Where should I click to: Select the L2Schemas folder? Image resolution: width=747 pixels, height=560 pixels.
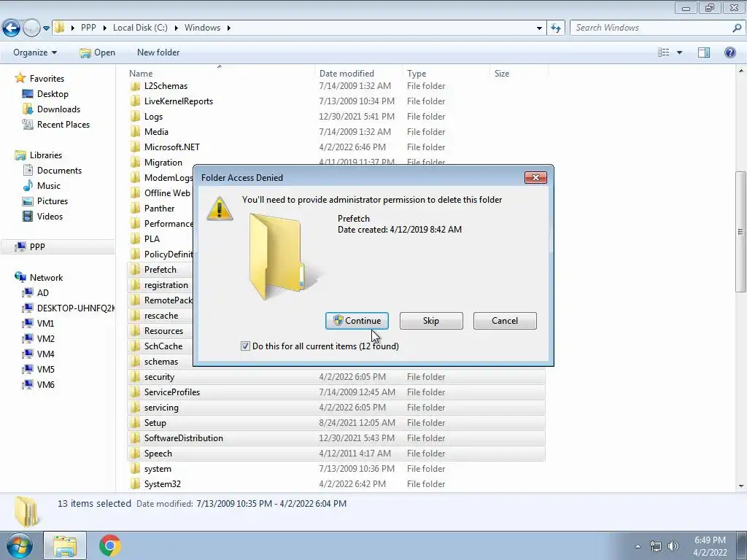[x=166, y=86]
